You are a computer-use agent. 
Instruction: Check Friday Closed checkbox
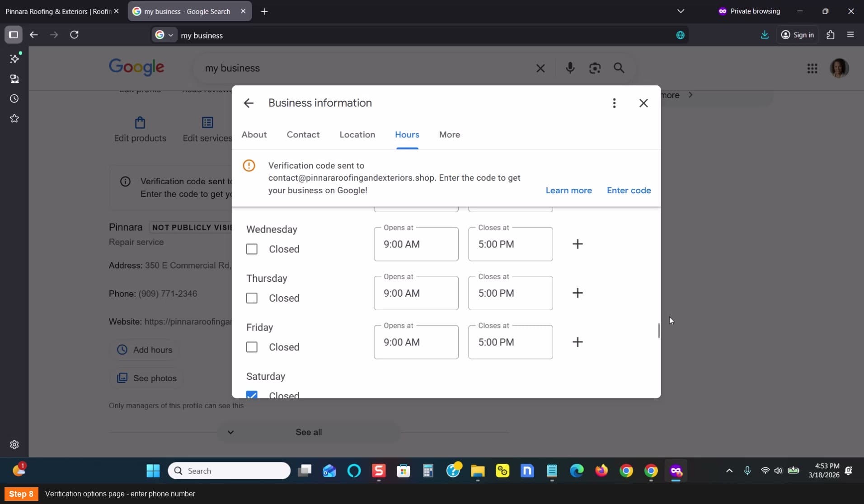(252, 347)
